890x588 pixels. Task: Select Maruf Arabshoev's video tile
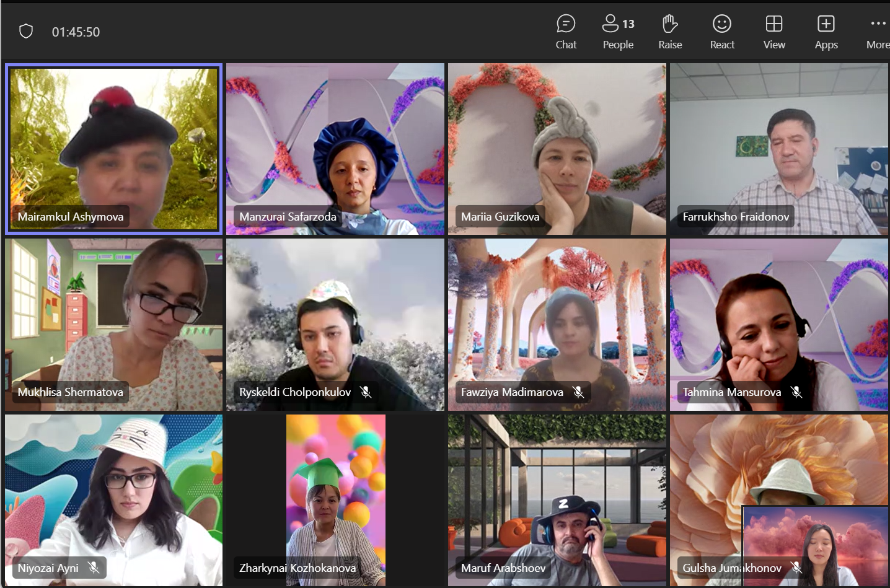(x=557, y=499)
